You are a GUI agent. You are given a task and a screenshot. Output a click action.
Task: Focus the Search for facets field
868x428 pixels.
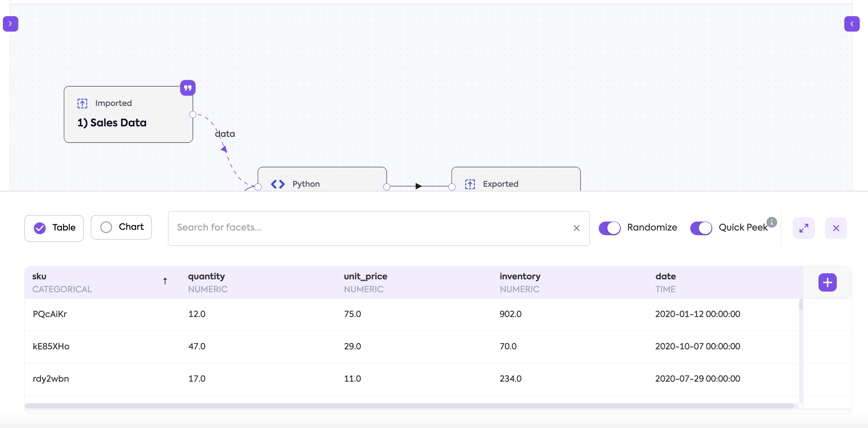[370, 228]
